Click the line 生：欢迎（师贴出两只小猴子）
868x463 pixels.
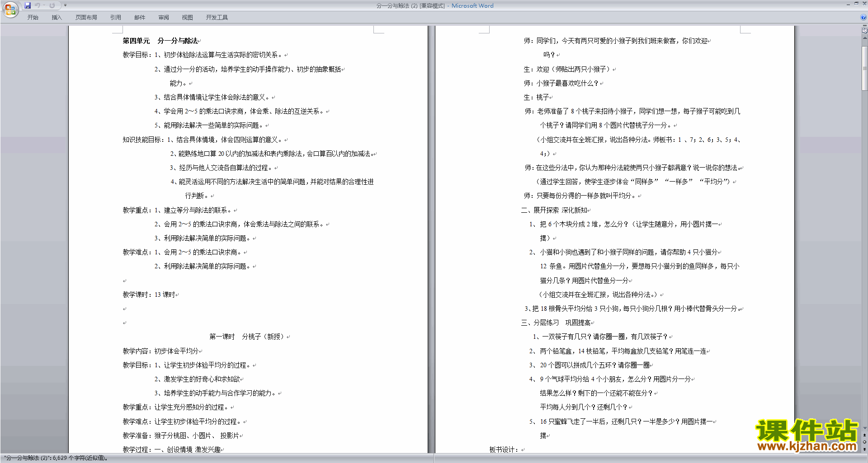(567, 69)
